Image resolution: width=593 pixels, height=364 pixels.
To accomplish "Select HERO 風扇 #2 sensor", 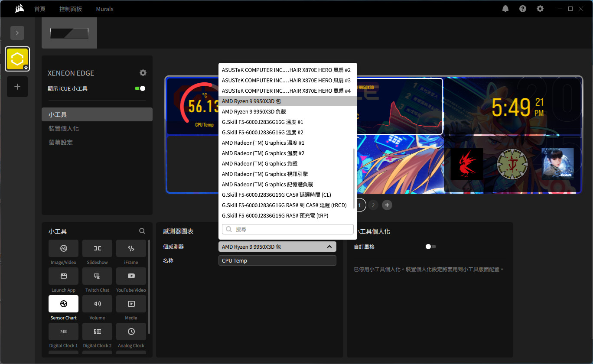I will (288, 70).
